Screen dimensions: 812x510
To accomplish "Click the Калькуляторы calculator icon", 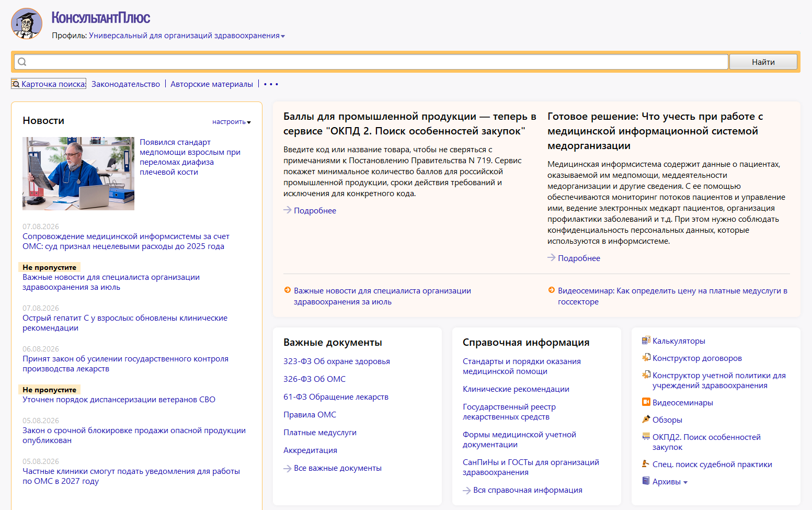I will click(x=646, y=341).
